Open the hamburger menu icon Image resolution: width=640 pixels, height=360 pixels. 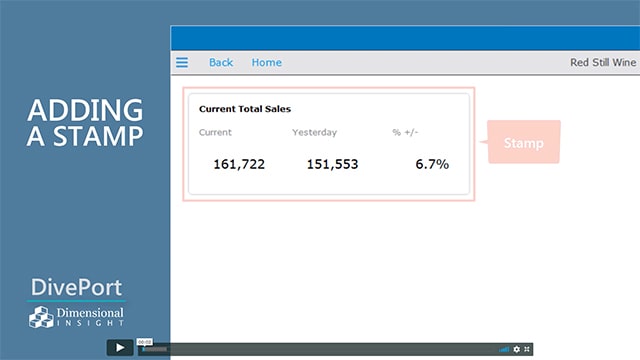click(x=182, y=62)
